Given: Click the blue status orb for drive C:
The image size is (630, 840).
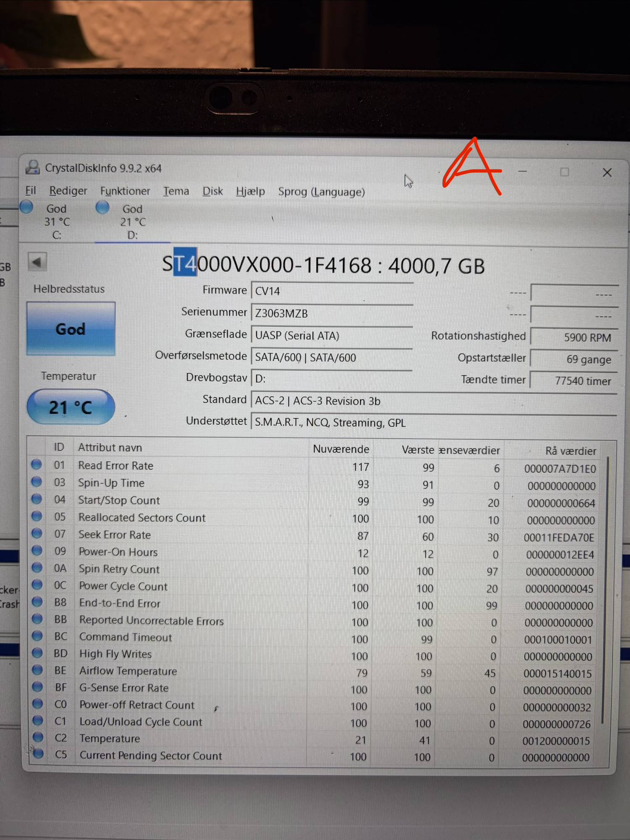Looking at the screenshot, I should tap(26, 207).
